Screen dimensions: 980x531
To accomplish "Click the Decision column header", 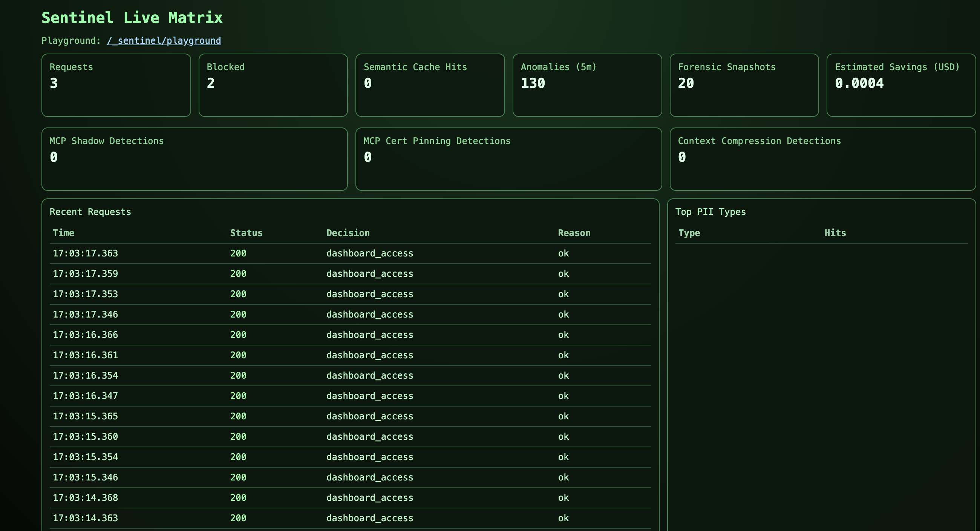I will [x=348, y=233].
